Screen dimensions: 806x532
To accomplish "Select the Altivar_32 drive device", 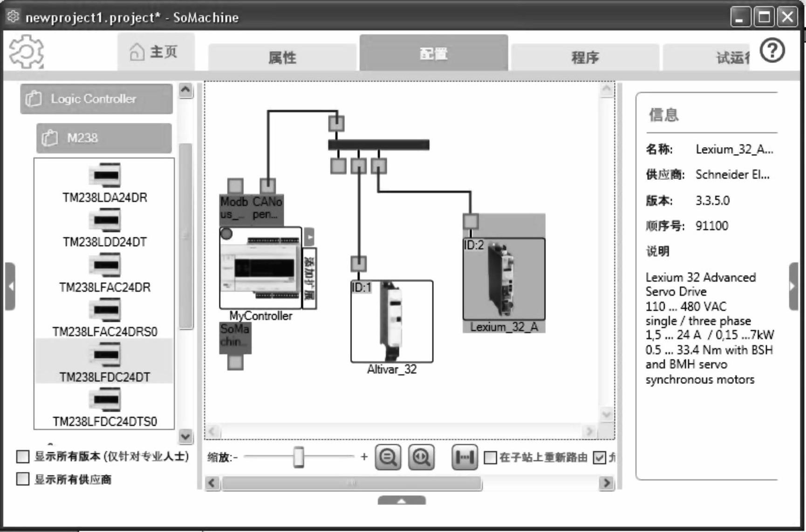I will 391,321.
